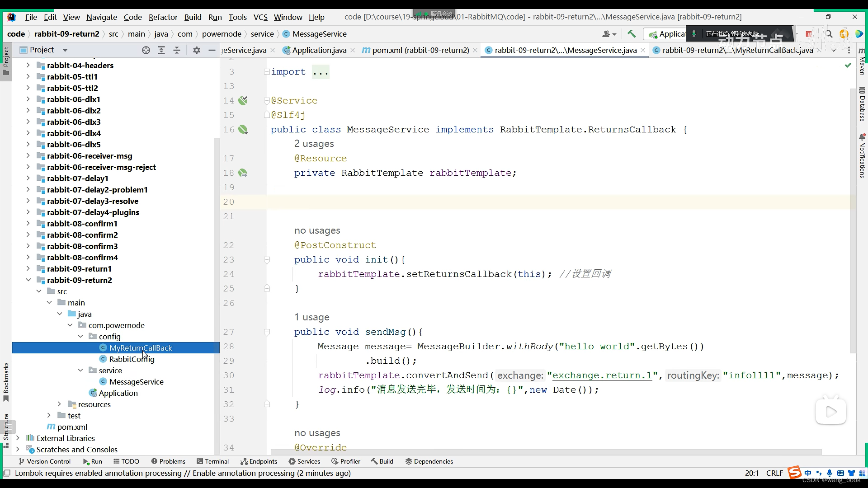
Task: Click the exchange.return.1 string link
Action: [602, 375]
